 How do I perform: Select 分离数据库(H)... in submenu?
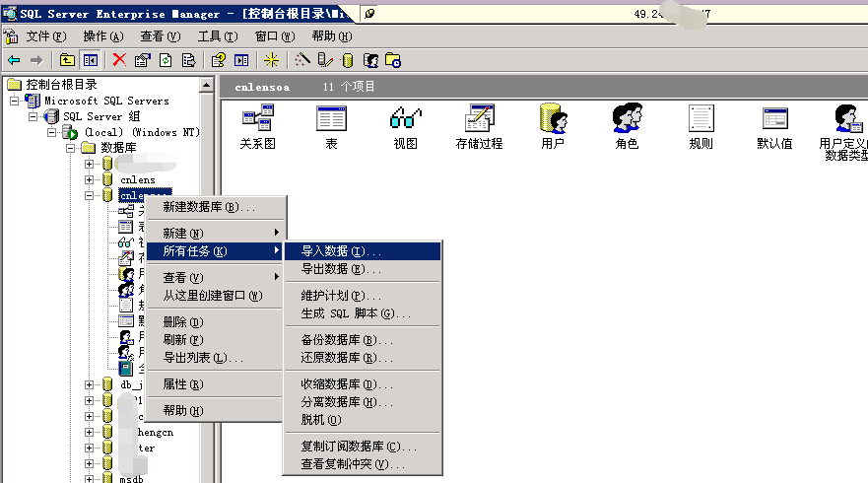coord(363,401)
